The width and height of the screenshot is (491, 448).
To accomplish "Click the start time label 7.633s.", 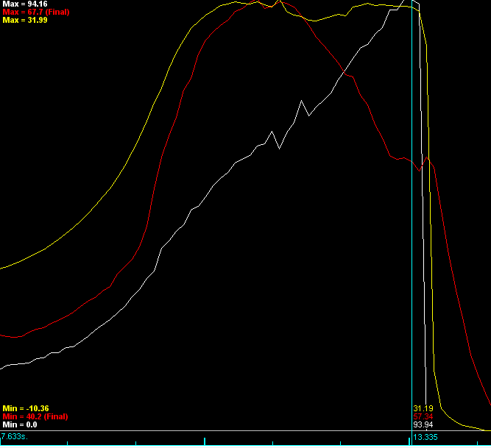I will point(15,436).
